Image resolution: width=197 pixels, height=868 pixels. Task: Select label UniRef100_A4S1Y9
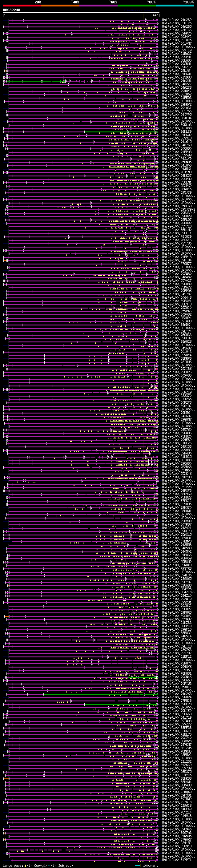[x=177, y=159]
